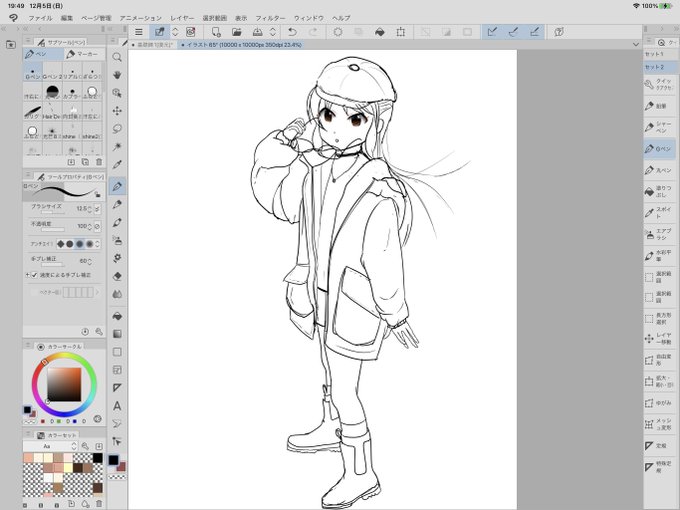Toggle the brush stroke preview lock

coord(98,194)
